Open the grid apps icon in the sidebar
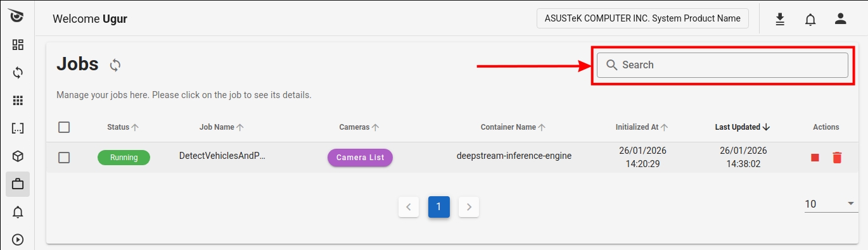This screenshot has width=868, height=250. [18, 101]
